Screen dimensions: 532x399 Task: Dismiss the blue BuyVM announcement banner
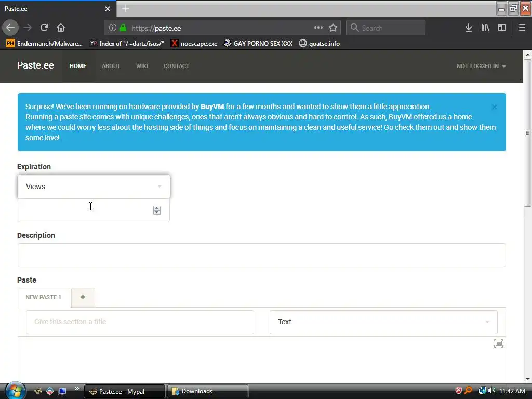point(495,107)
